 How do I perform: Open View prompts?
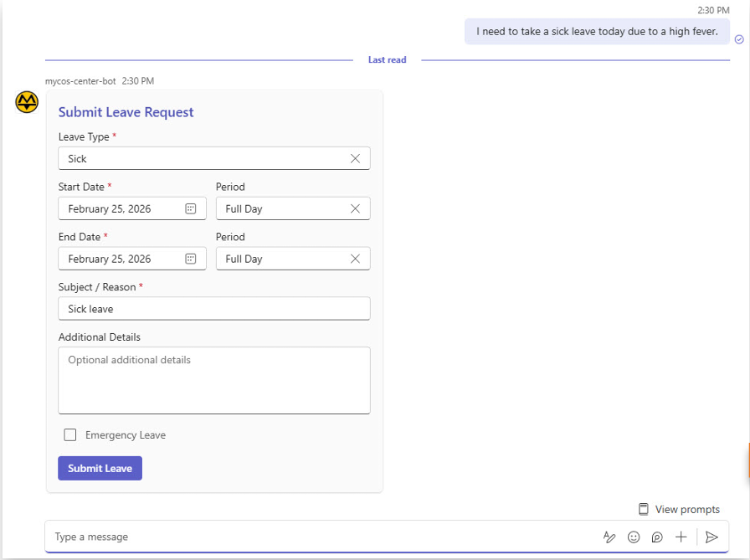click(679, 509)
